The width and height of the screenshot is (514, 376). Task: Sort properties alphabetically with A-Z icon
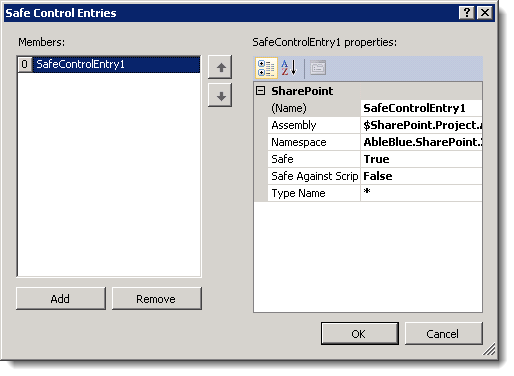pyautogui.click(x=289, y=68)
